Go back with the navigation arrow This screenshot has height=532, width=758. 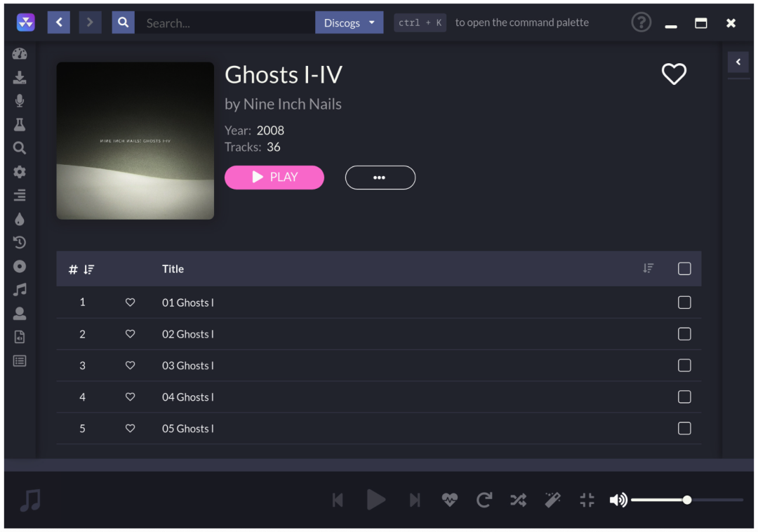coord(59,22)
